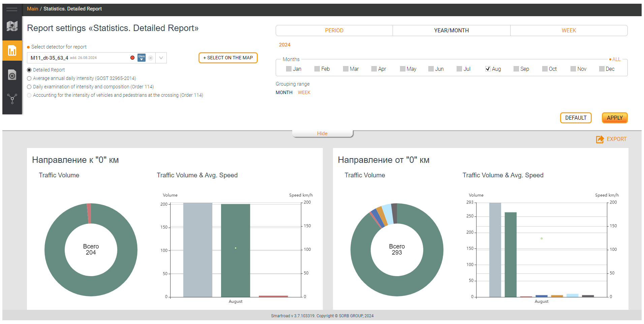644x324 pixels.
Task: Click the DEFAULT button
Action: pyautogui.click(x=576, y=118)
